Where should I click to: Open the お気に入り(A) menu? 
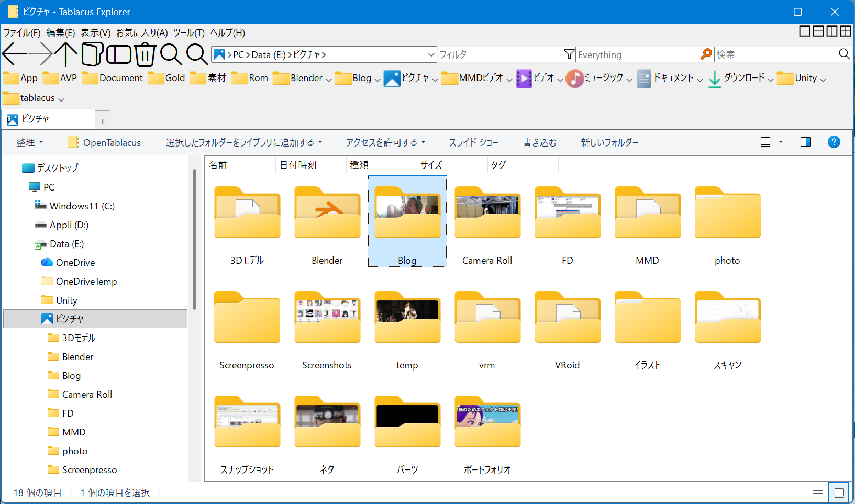[142, 32]
